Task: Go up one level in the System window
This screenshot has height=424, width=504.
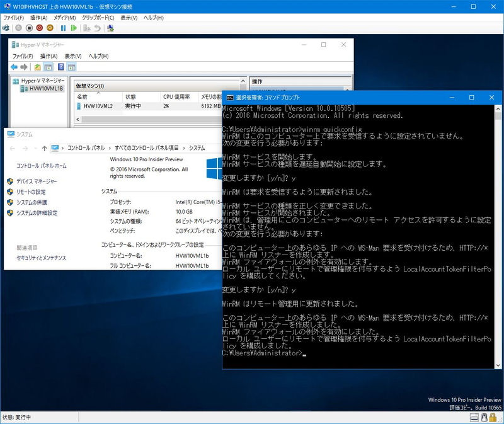Action: pyautogui.click(x=44, y=148)
